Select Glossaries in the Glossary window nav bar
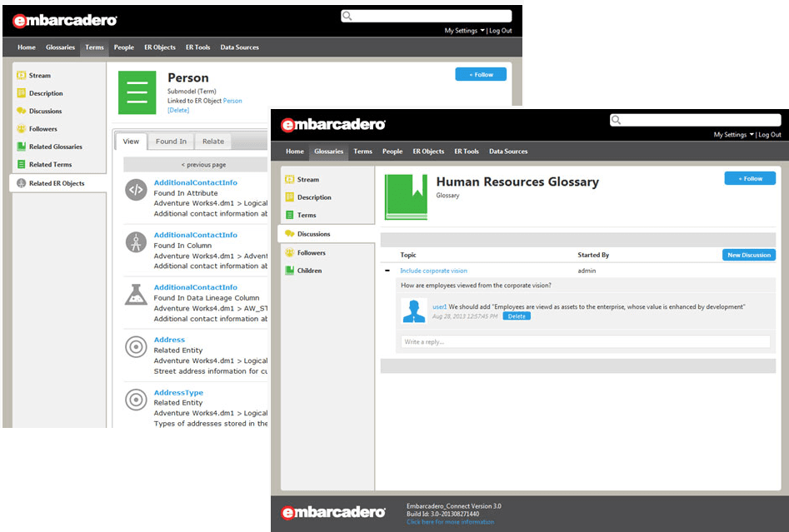The height and width of the screenshot is (532, 789). pos(328,152)
